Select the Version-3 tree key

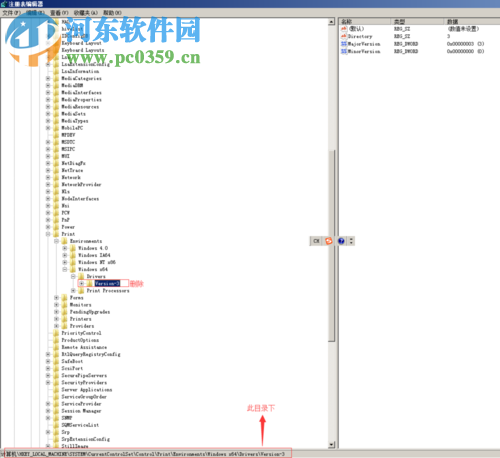pyautogui.click(x=107, y=284)
